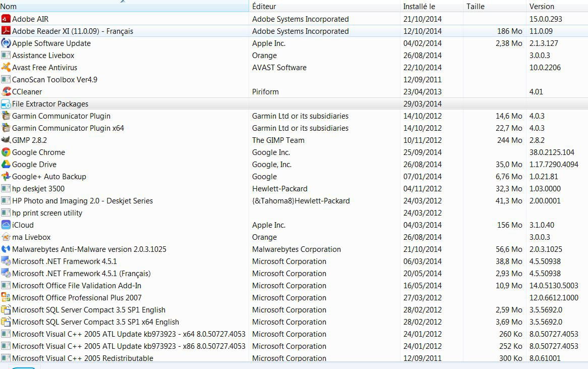
Task: Click the CanoScan Toolbox icon
Action: [6, 79]
